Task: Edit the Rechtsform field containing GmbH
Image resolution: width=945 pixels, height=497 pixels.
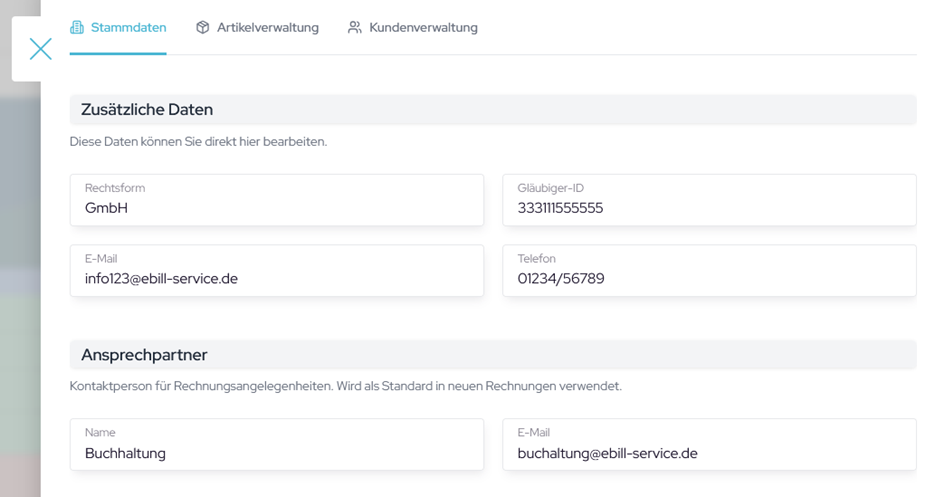Action: pos(277,208)
